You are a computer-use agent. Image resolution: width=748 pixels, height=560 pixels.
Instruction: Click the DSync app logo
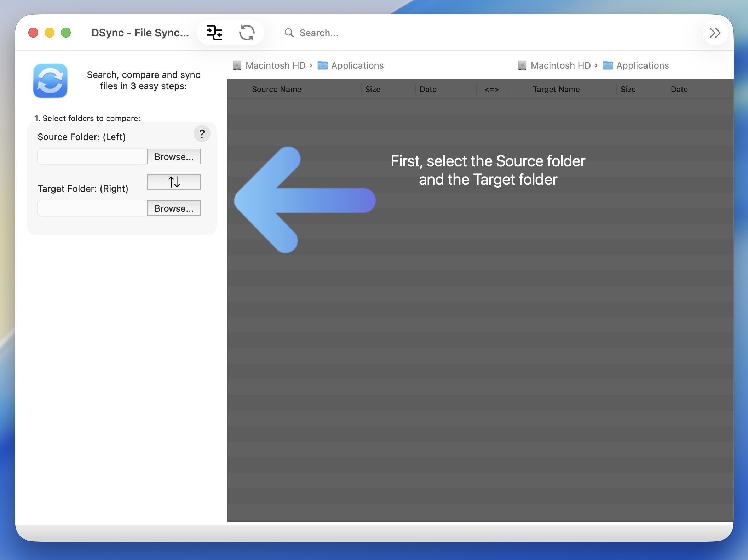pos(50,81)
